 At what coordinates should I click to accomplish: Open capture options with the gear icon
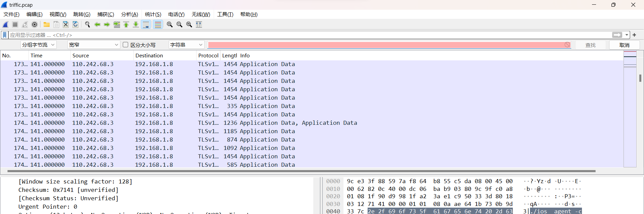point(35,24)
